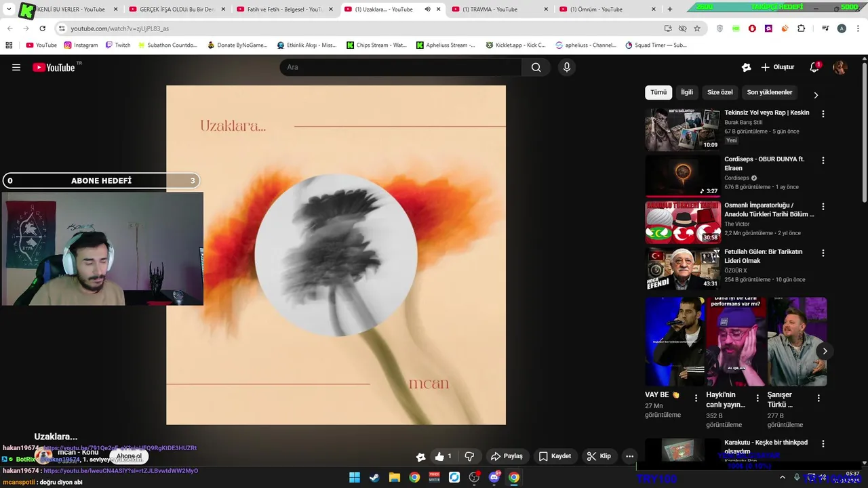Open the Kicklet.app bookmark
The image size is (868, 488).
515,45
